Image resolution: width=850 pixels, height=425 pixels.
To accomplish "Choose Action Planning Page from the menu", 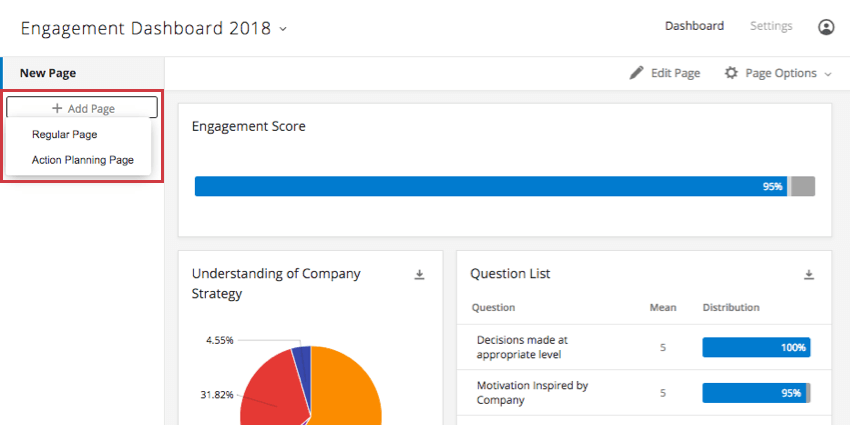I will (82, 160).
